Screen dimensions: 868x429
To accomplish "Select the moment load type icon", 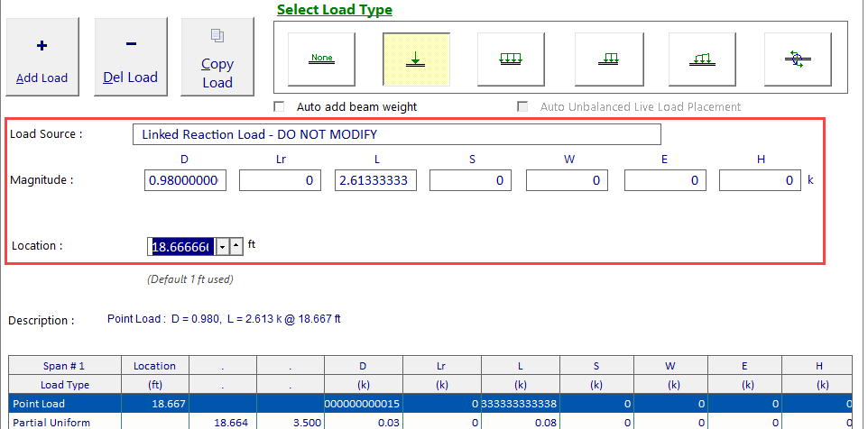I will click(798, 59).
